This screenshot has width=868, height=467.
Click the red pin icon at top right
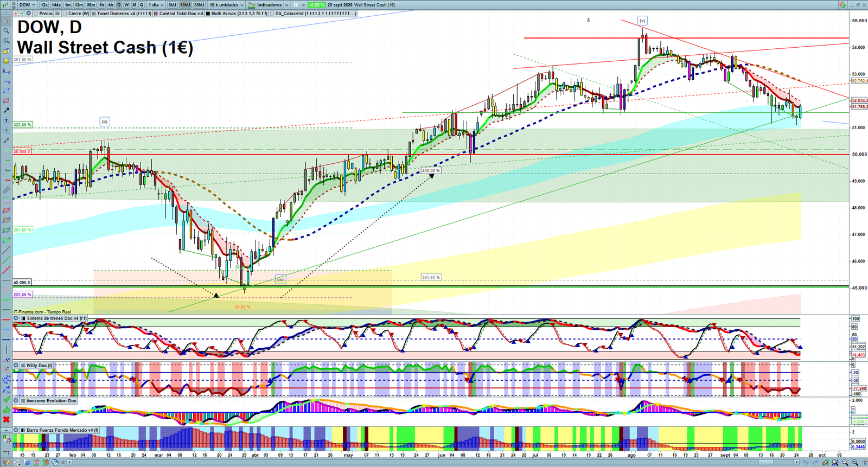[x=843, y=5]
